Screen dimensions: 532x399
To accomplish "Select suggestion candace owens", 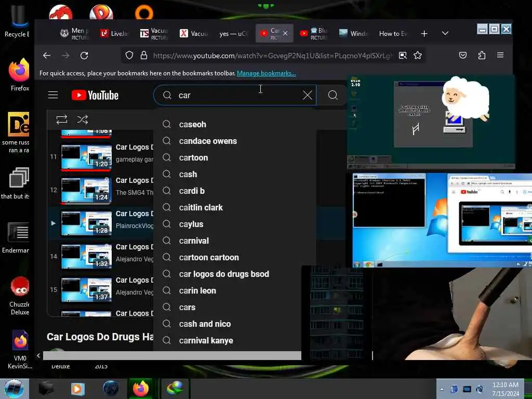I will pyautogui.click(x=235, y=141).
